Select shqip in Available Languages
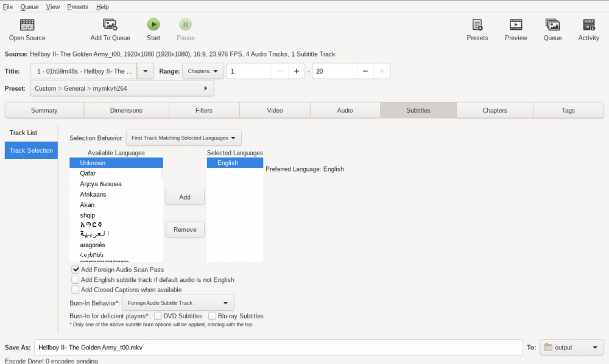The height and width of the screenshot is (364, 609). pyautogui.click(x=116, y=215)
